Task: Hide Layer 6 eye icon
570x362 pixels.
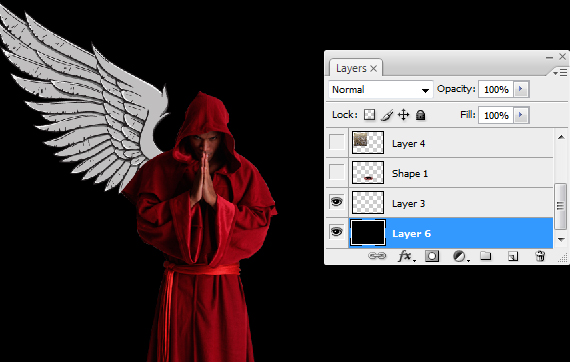Action: [x=337, y=232]
